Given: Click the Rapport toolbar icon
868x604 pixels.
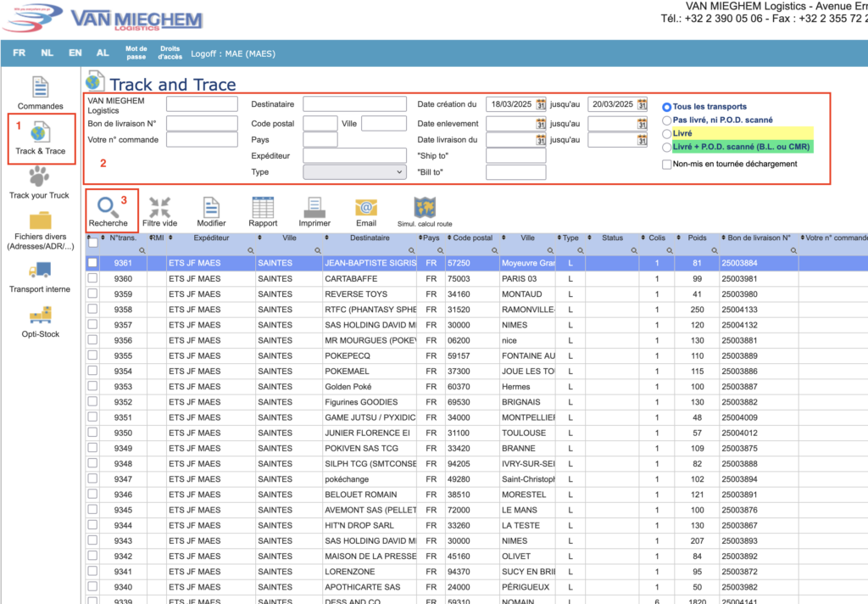Looking at the screenshot, I should click(263, 207).
